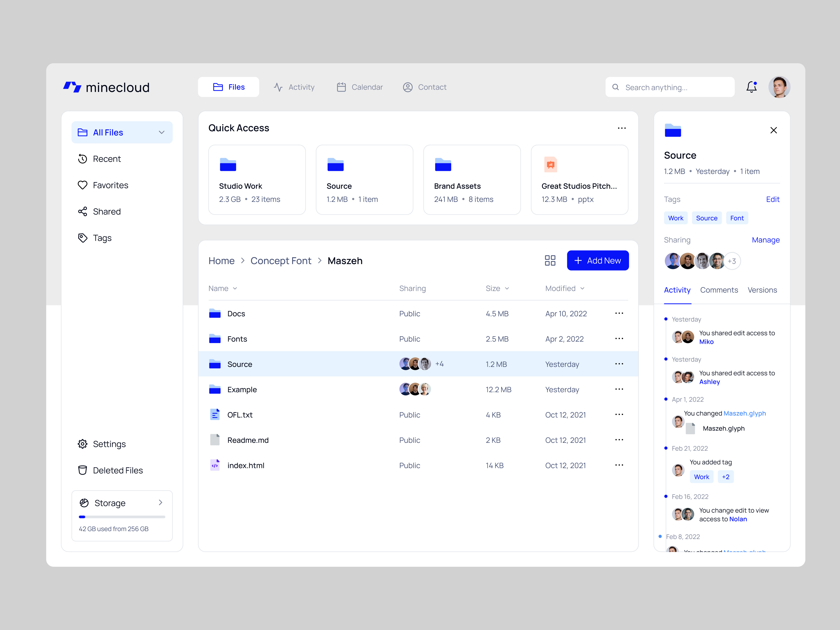Expand the All Files dropdown chevron
This screenshot has width=840, height=630.
click(x=161, y=132)
